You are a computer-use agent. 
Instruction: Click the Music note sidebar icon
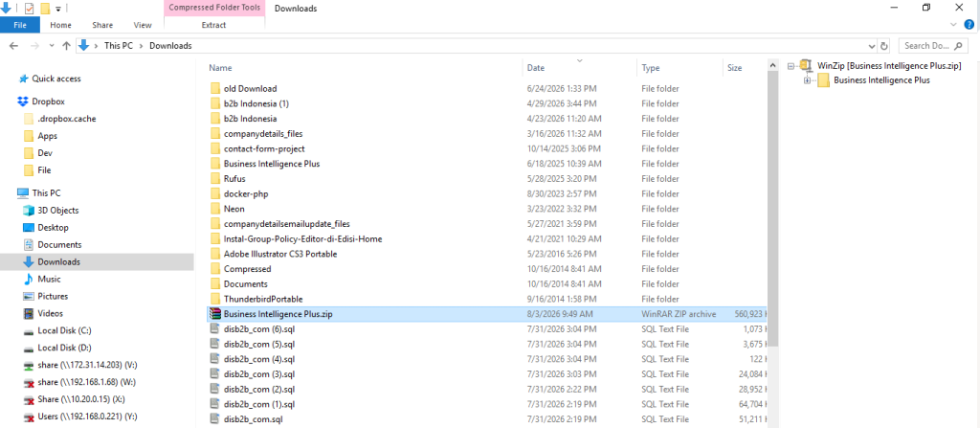(28, 279)
